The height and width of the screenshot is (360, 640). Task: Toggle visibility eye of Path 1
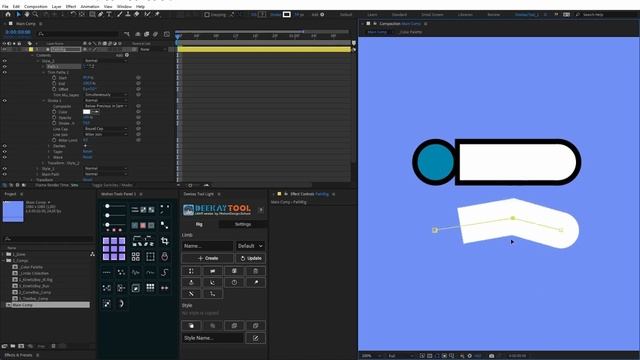click(x=4, y=67)
